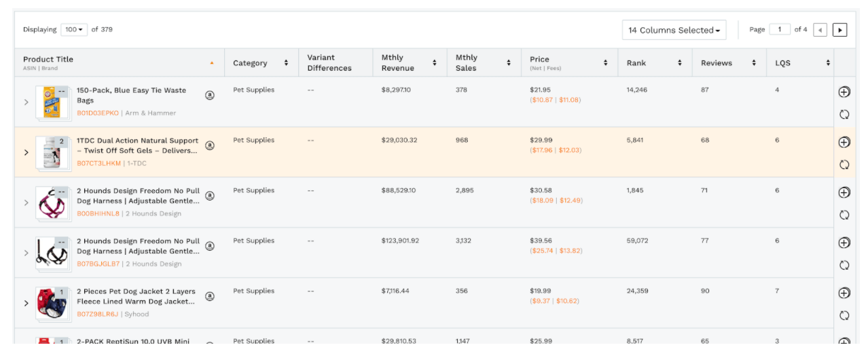The width and height of the screenshot is (868, 360).
Task: Add Arm & Hammer waste bags to tracker
Action: coord(844,92)
